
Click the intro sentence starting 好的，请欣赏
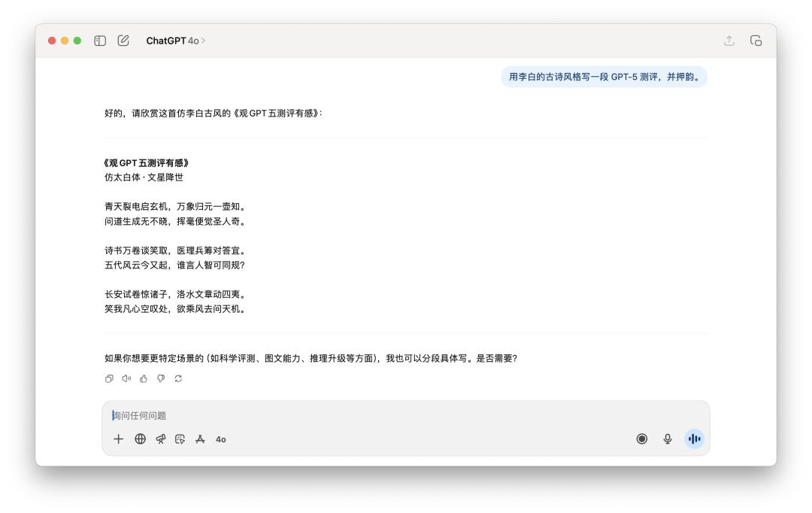pos(214,113)
